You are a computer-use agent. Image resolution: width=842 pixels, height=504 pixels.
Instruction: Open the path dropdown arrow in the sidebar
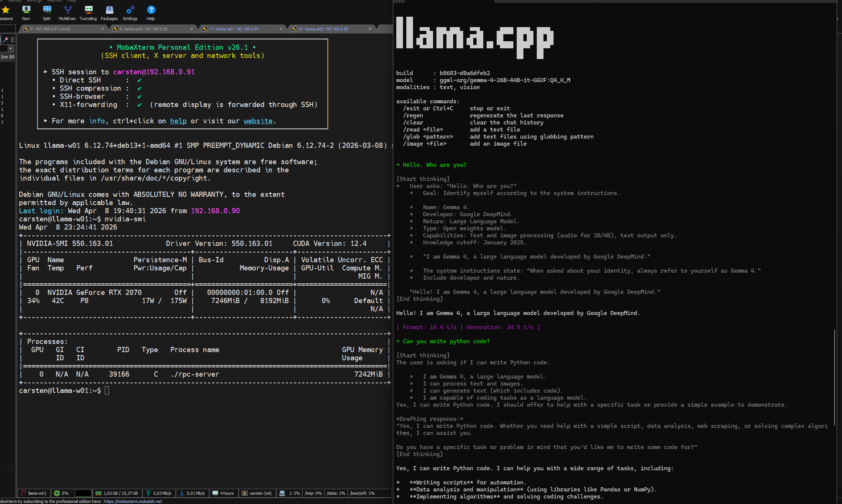point(11,48)
